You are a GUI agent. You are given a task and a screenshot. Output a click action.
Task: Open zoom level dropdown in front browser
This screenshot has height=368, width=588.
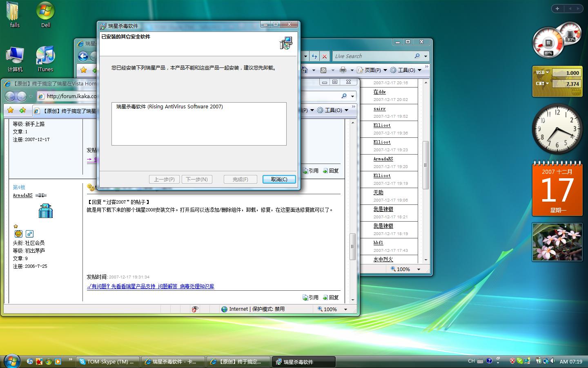345,310
